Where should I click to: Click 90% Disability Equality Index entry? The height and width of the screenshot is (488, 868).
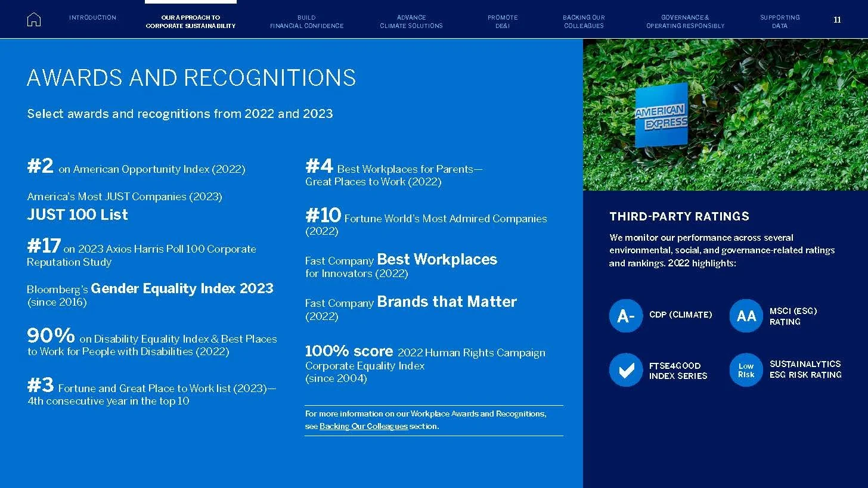click(x=152, y=342)
